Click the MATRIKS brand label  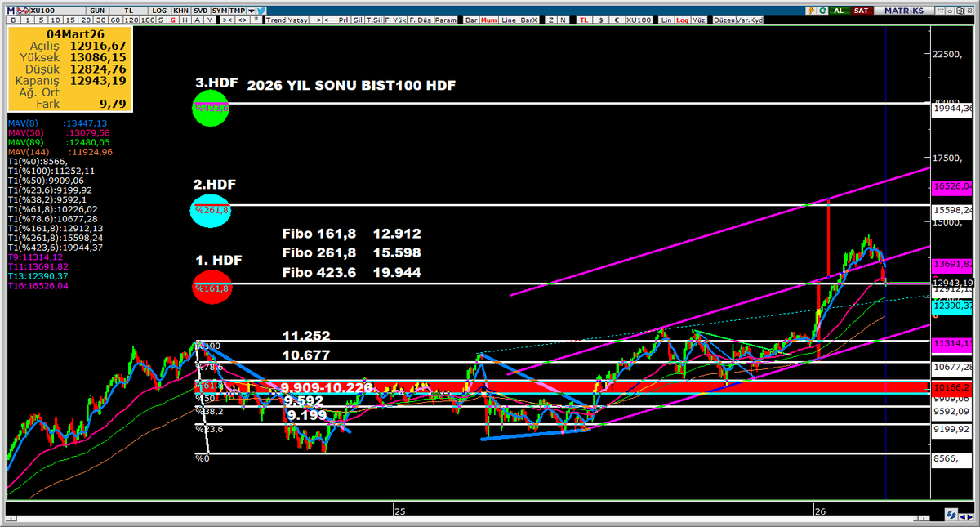pos(904,11)
